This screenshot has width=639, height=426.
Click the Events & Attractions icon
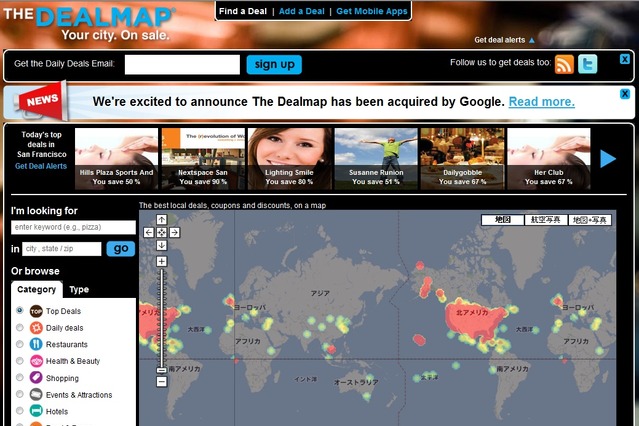coord(36,394)
